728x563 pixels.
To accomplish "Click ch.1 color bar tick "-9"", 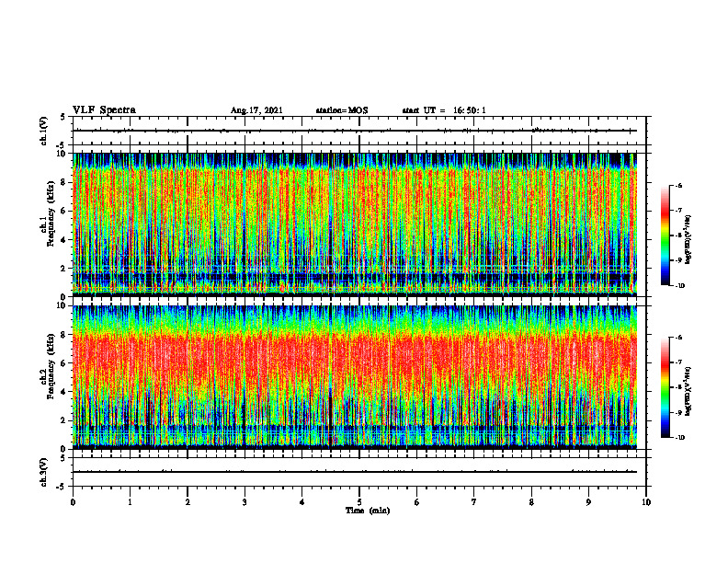I will pos(678,260).
